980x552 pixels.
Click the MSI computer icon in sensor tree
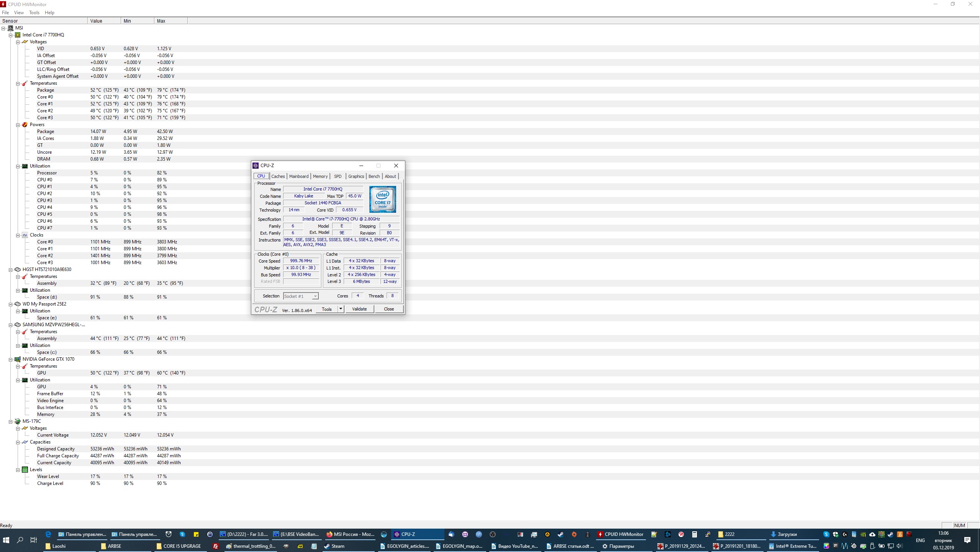point(11,28)
